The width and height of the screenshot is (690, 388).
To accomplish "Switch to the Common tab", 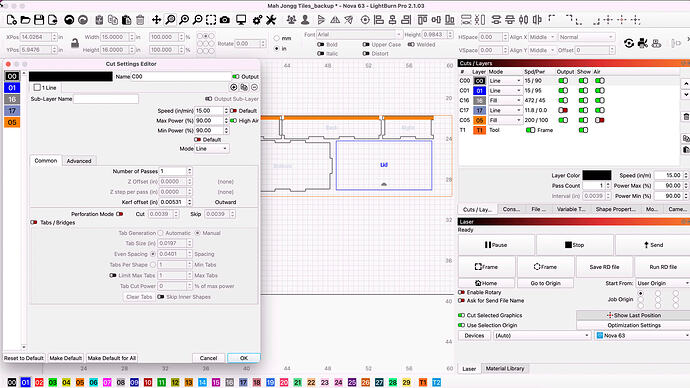I will pyautogui.click(x=46, y=161).
